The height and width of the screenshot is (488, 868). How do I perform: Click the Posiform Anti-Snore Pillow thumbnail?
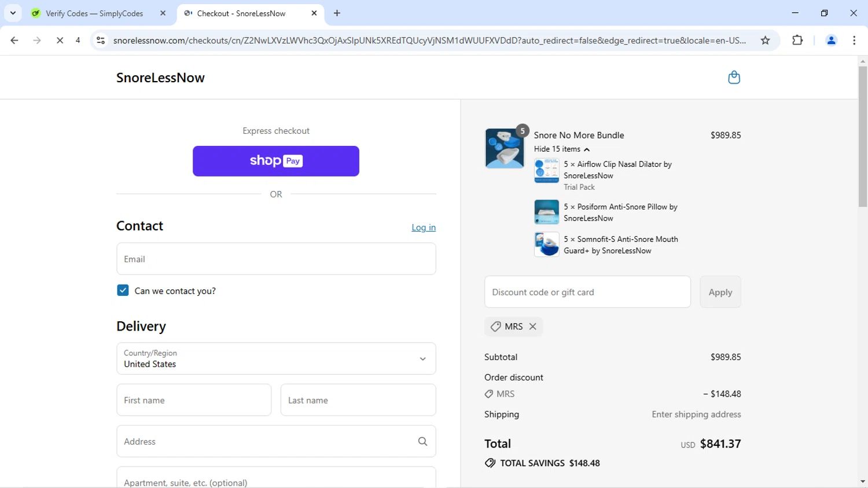(x=546, y=212)
